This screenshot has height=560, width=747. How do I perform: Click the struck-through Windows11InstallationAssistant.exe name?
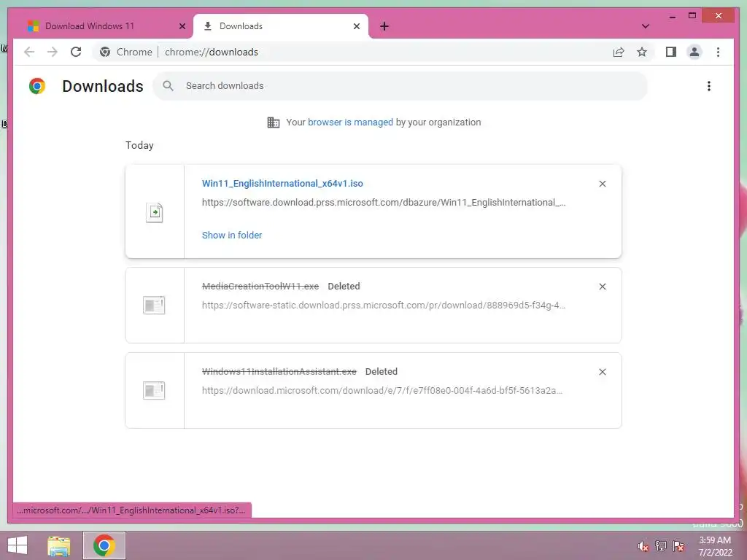279,371
